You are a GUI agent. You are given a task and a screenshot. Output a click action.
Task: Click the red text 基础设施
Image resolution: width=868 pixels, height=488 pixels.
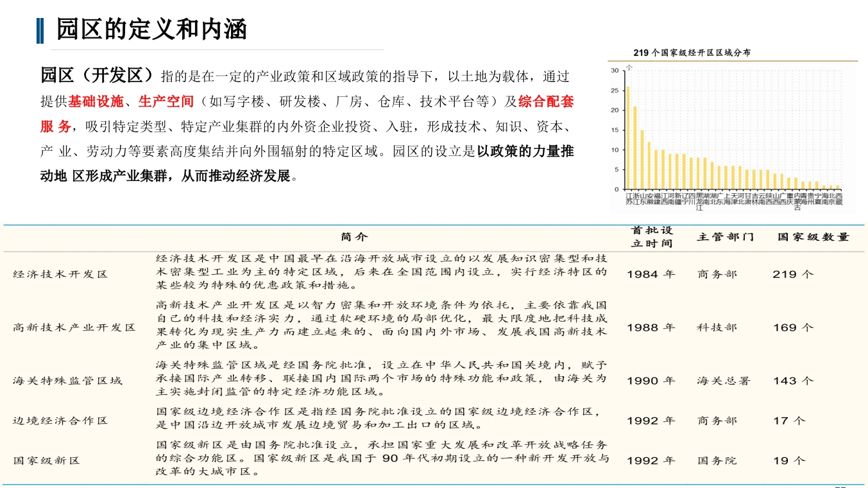coord(96,101)
